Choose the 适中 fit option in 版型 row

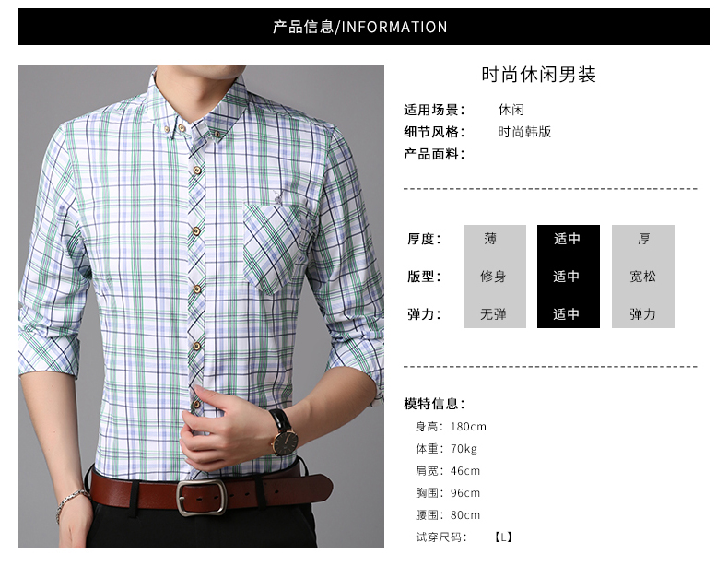click(567, 277)
